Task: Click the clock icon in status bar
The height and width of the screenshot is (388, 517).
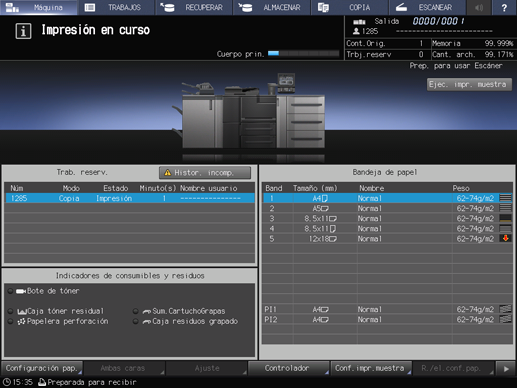Action: 7,382
